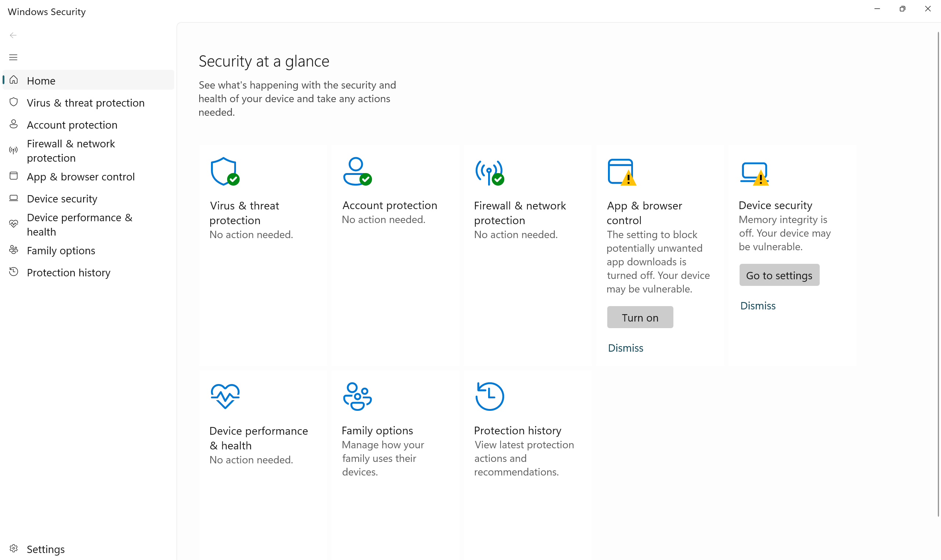The image size is (941, 560).
Task: Open the Account protection tile
Action: [x=389, y=205]
